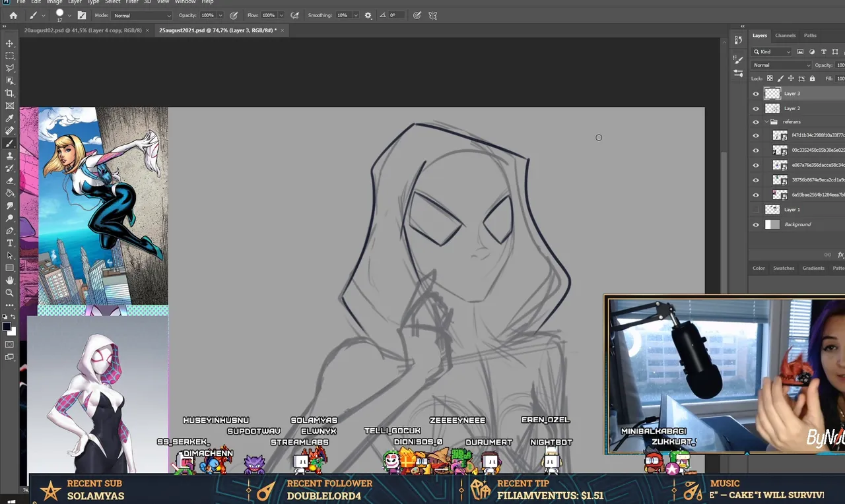Select the History Brush tool
Viewport: 845px width, 504px height.
[10, 169]
